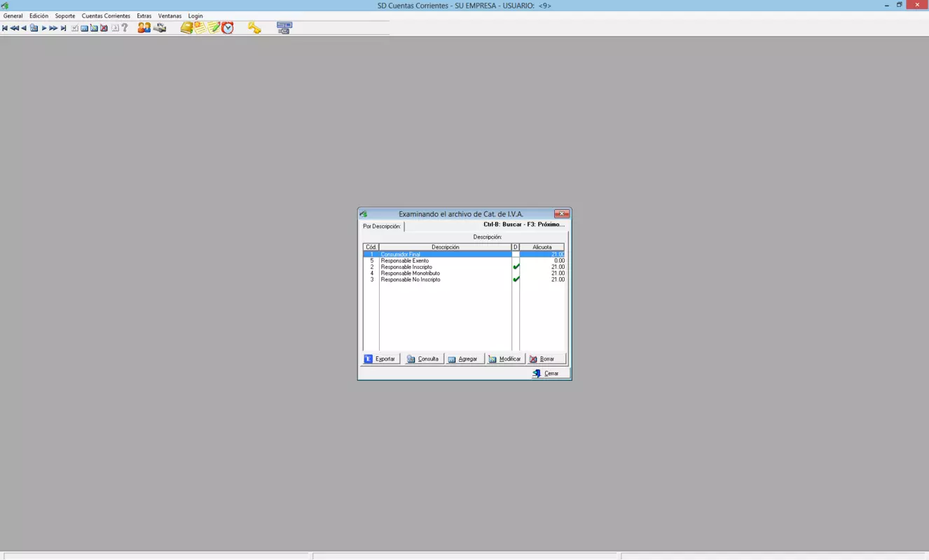The image size is (929, 560).
Task: Open the Edición menu
Action: click(39, 15)
